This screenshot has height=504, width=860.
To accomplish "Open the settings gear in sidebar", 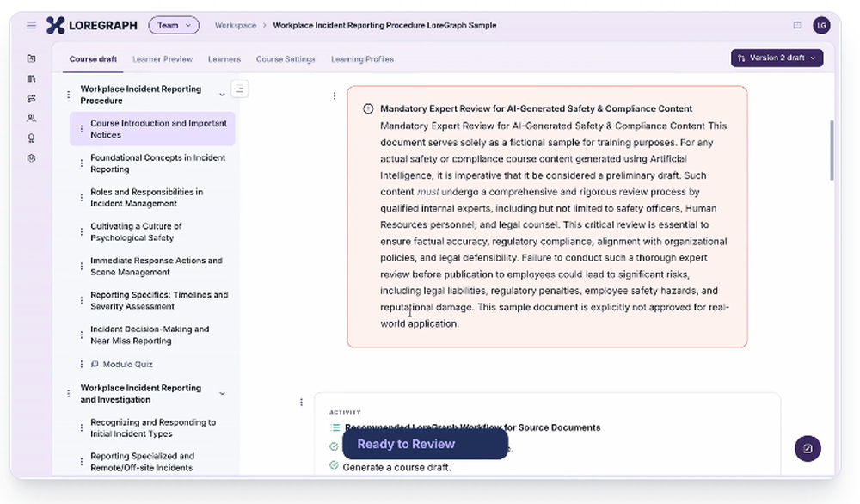I will 31,158.
